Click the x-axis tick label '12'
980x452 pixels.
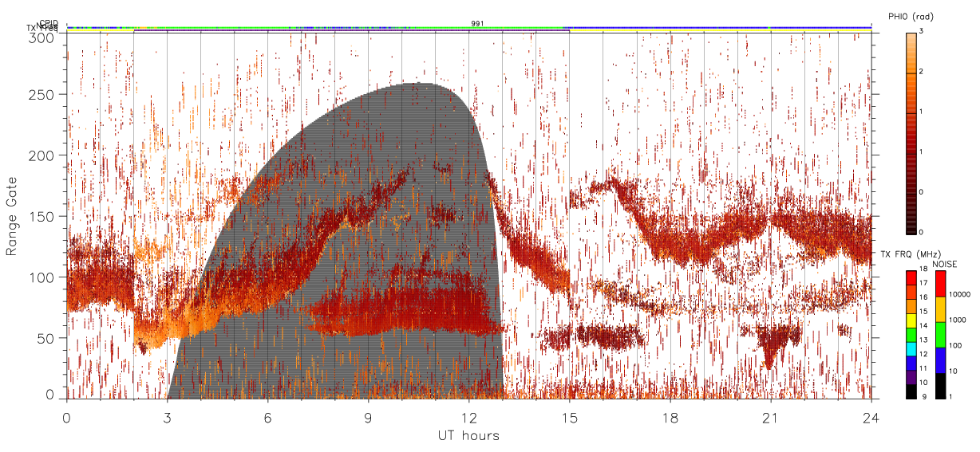(469, 417)
